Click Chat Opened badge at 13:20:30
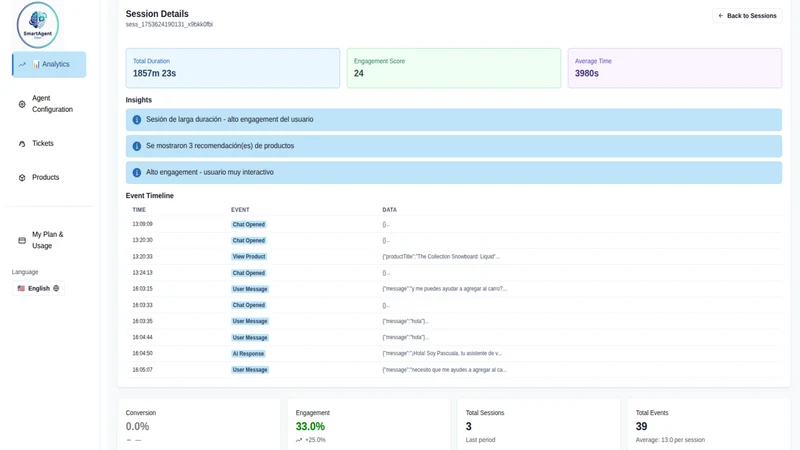 [x=248, y=240]
